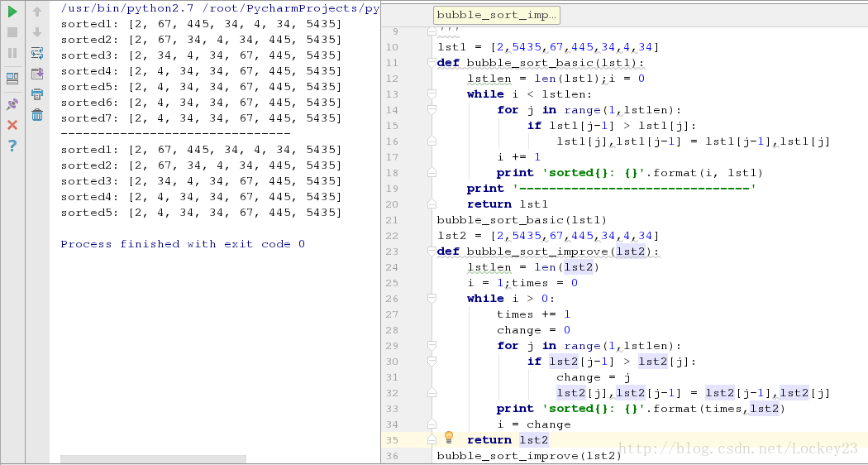Collapse docstring fold marker at line 9
Screen dimensions: 868x465
[432, 32]
